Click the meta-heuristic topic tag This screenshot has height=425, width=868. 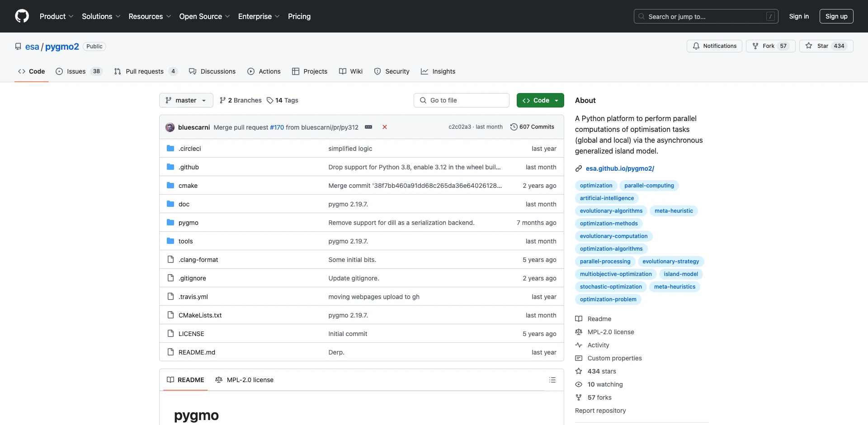(674, 211)
